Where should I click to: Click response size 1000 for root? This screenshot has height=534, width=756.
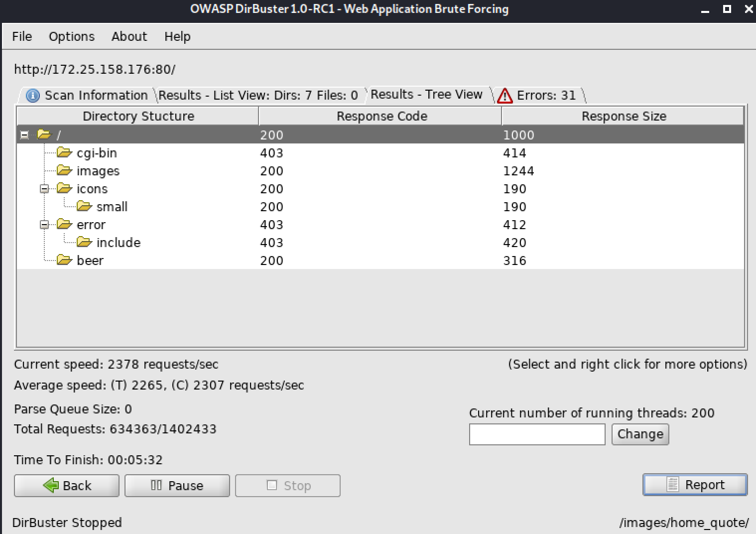point(518,135)
